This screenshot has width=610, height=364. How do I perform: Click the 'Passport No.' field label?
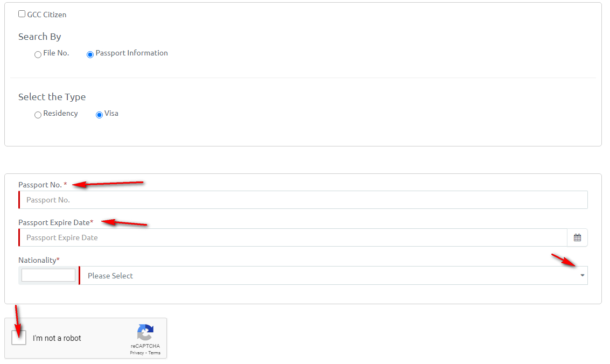[40, 185]
